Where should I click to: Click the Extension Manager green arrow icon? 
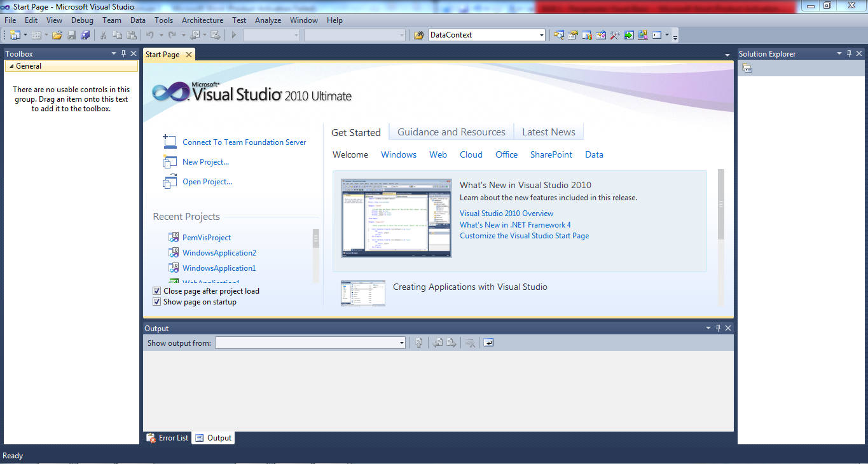(x=628, y=35)
